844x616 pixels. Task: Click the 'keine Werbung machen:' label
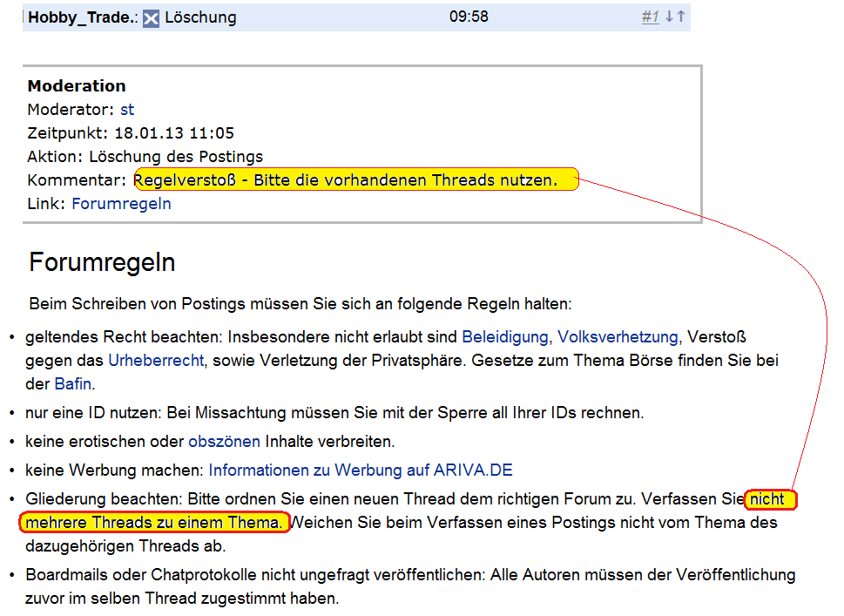pos(115,470)
